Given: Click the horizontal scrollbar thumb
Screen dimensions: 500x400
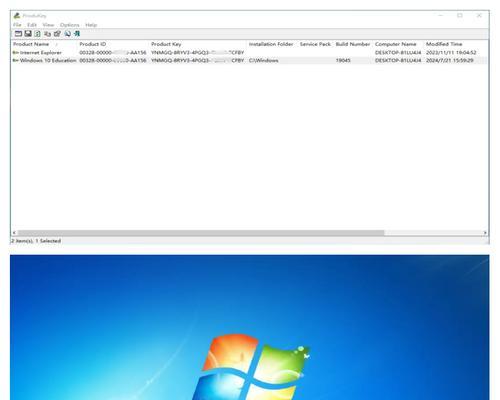Looking at the screenshot, I should point(201,233).
